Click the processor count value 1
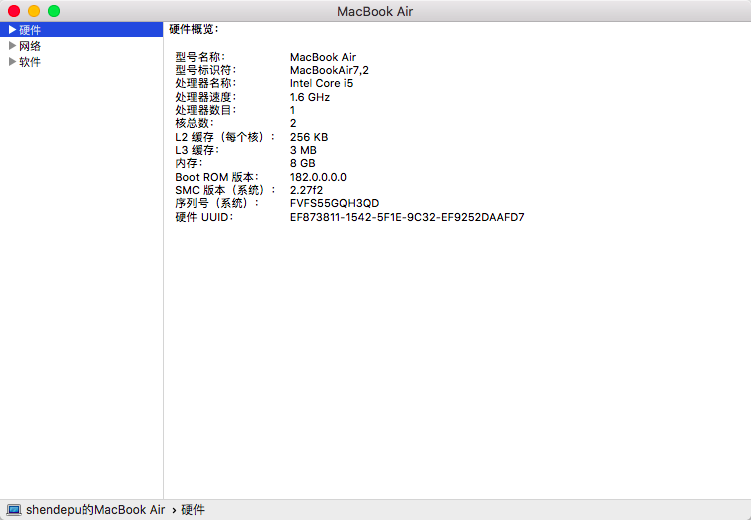 (292, 110)
